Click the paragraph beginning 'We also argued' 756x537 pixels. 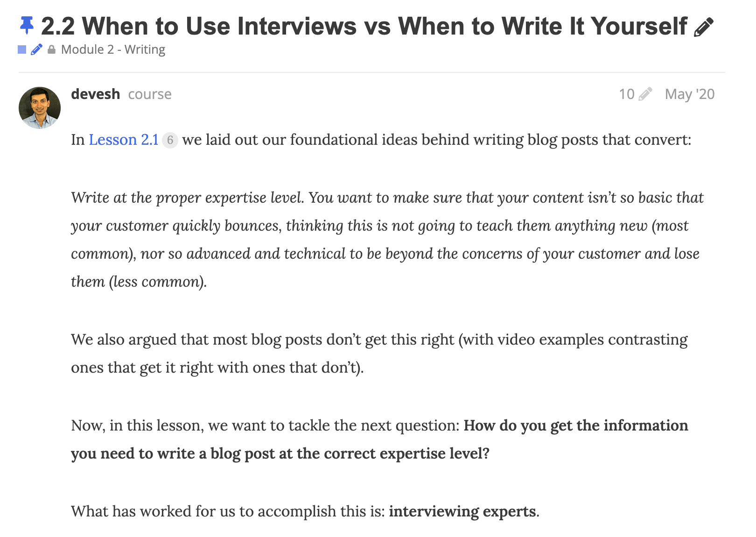coord(379,353)
